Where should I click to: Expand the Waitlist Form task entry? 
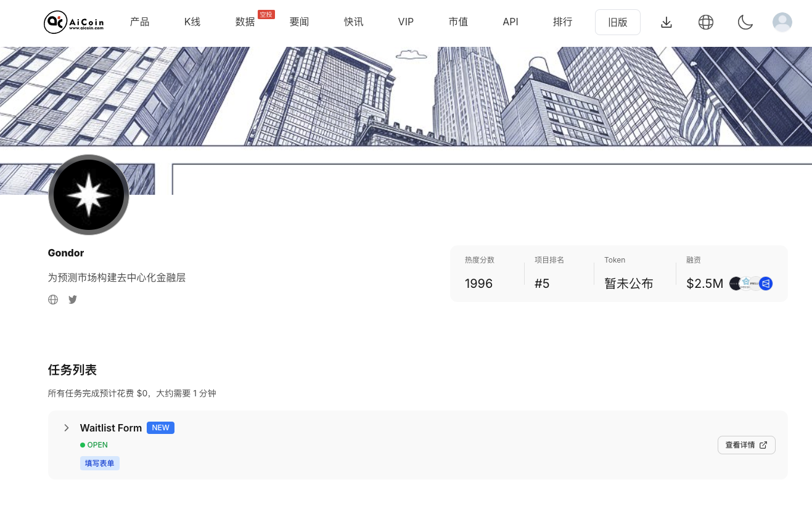pyautogui.click(x=66, y=428)
